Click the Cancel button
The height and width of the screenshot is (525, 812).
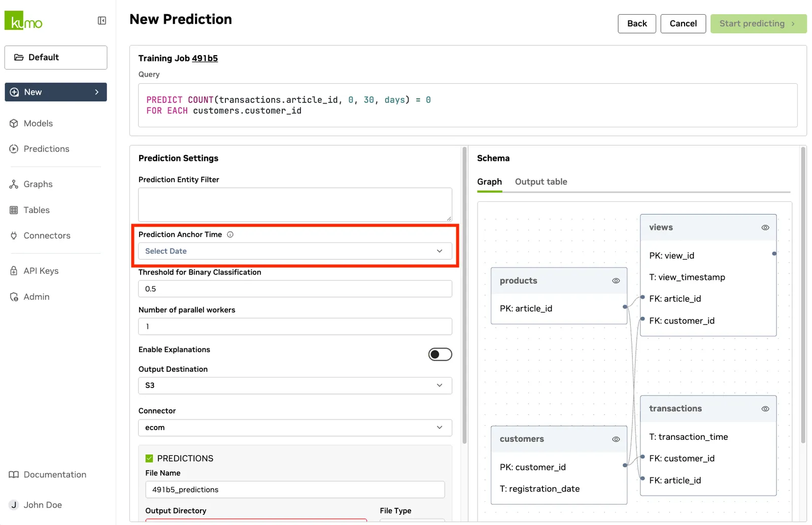click(x=683, y=24)
